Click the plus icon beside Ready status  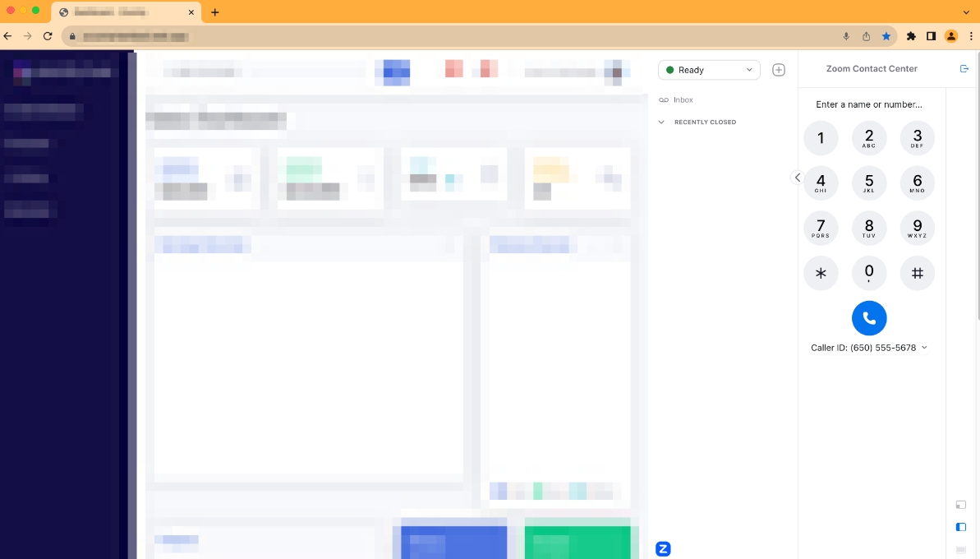coord(779,70)
